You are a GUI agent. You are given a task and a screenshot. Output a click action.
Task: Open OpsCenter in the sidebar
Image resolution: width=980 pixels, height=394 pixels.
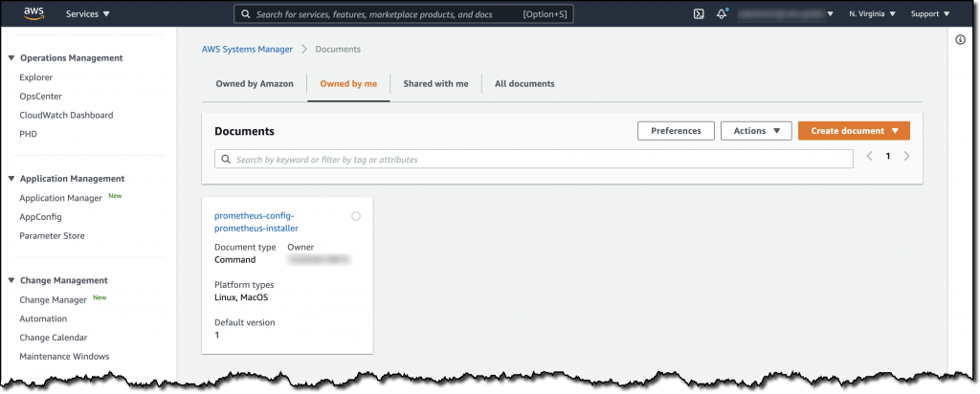pos(40,97)
